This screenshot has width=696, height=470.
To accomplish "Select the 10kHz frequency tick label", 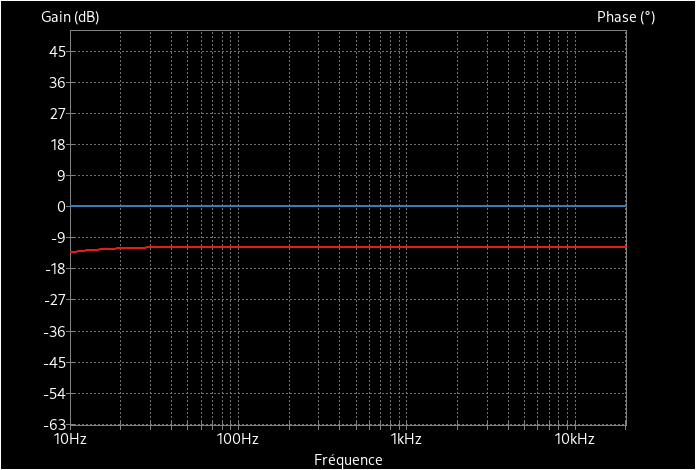I will (x=573, y=439).
